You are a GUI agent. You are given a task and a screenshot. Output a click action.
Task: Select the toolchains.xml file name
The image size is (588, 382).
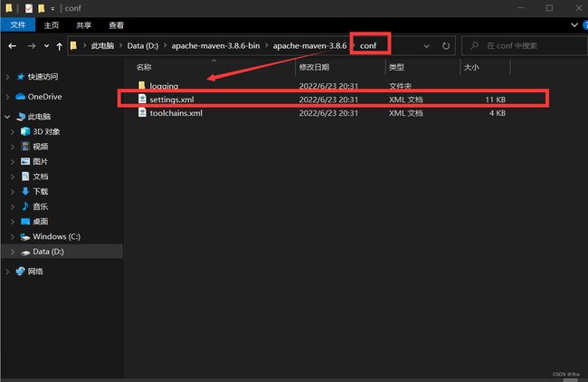tap(175, 113)
